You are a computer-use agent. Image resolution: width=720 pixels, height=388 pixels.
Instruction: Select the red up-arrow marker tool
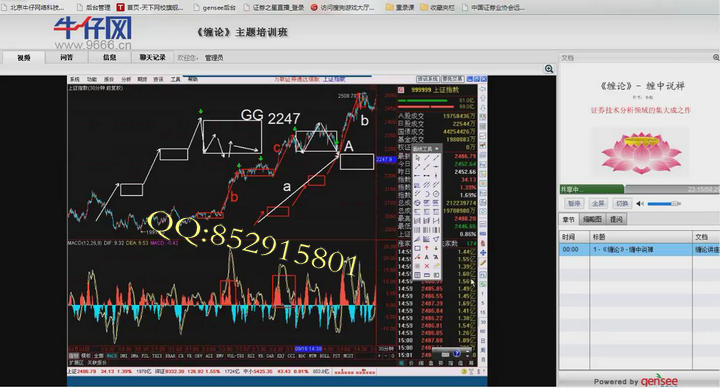[x=427, y=248]
